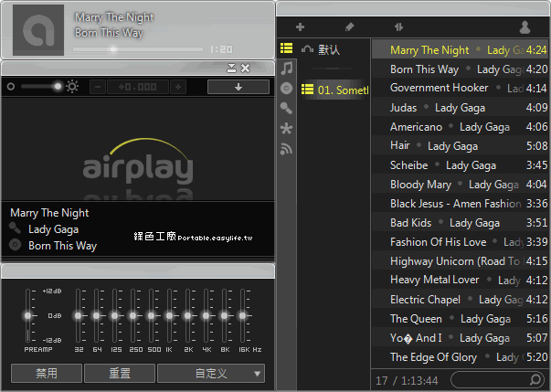Click the sort arrows icon in playlist toolbar
The image size is (551, 392).
pyautogui.click(x=399, y=27)
